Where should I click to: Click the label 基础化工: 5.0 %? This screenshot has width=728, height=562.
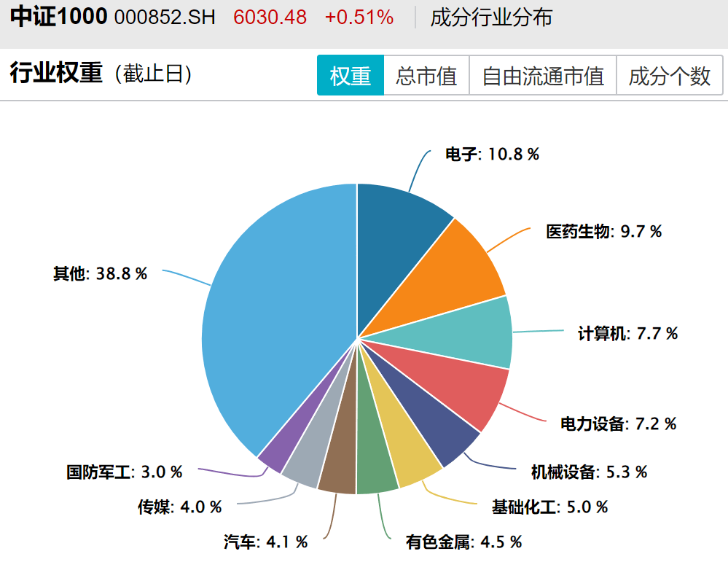pyautogui.click(x=549, y=507)
